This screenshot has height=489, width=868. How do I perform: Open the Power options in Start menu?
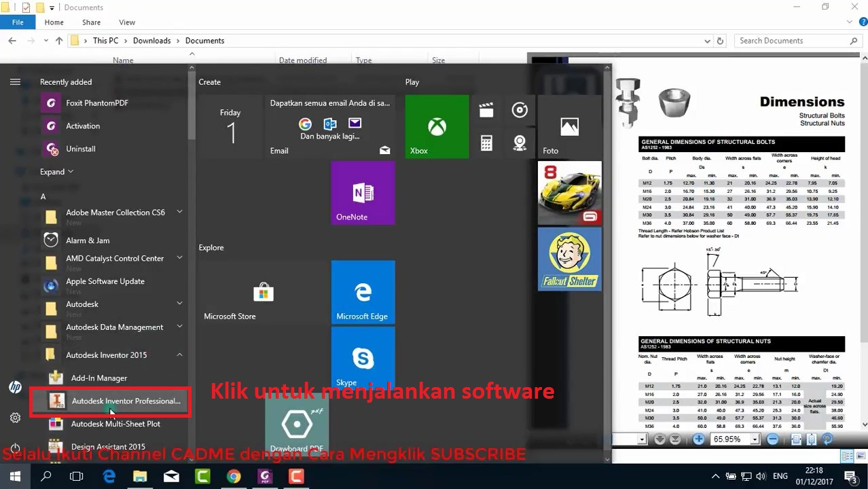[x=15, y=448]
